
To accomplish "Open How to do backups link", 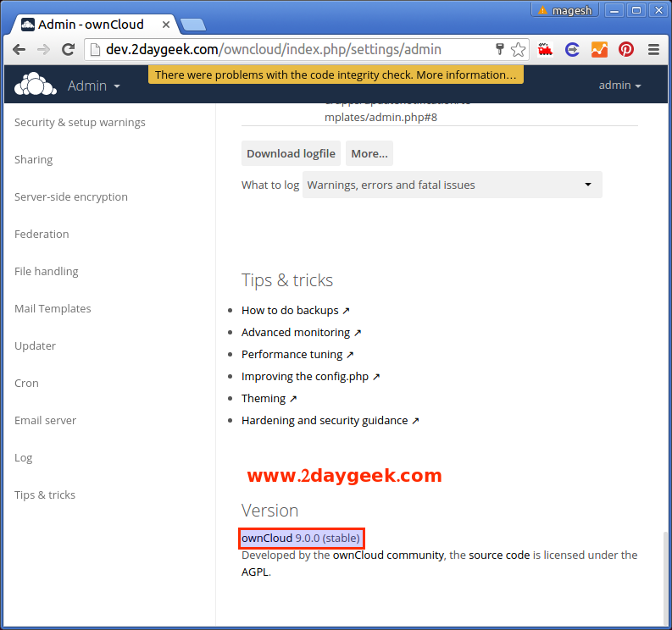I will pos(296,311).
